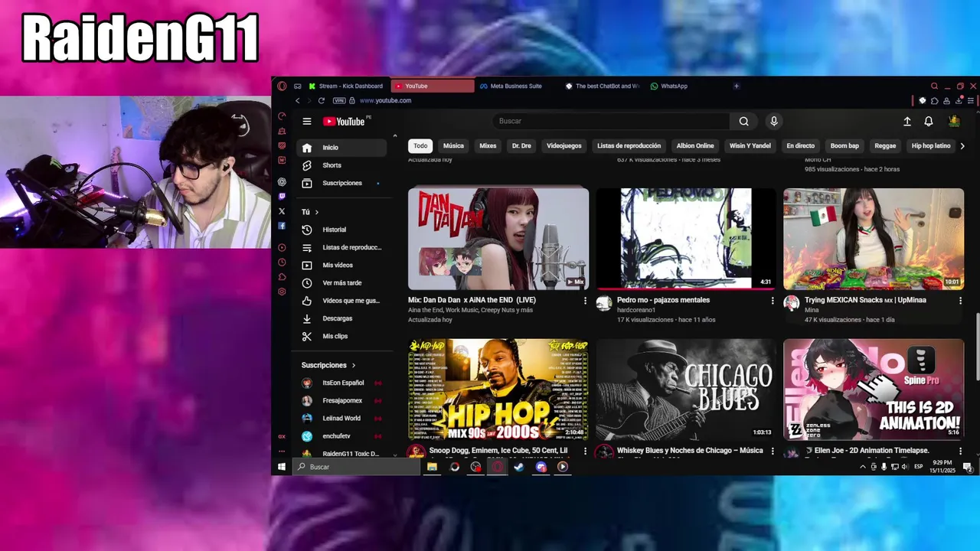Viewport: 980px width, 551px height.
Task: Select the Dr. Dre filter chip
Action: 521,145
